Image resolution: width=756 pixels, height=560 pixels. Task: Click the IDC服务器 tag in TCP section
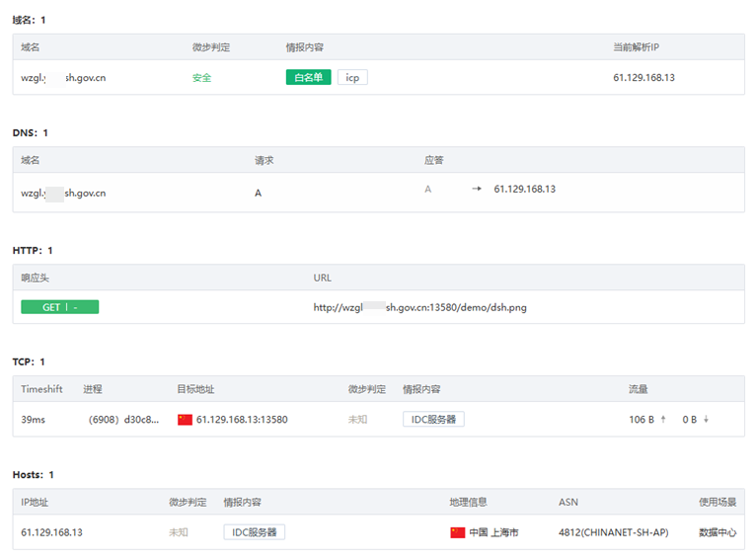tap(433, 420)
